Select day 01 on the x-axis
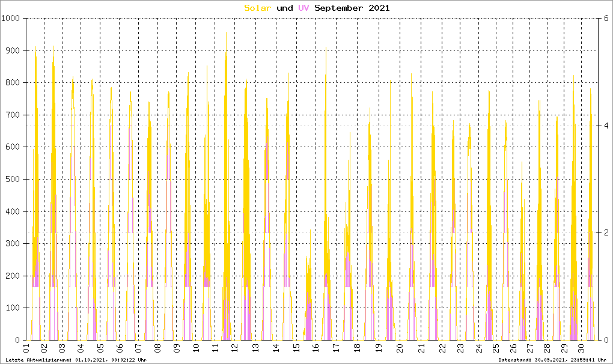613x364 pixels. (x=26, y=348)
